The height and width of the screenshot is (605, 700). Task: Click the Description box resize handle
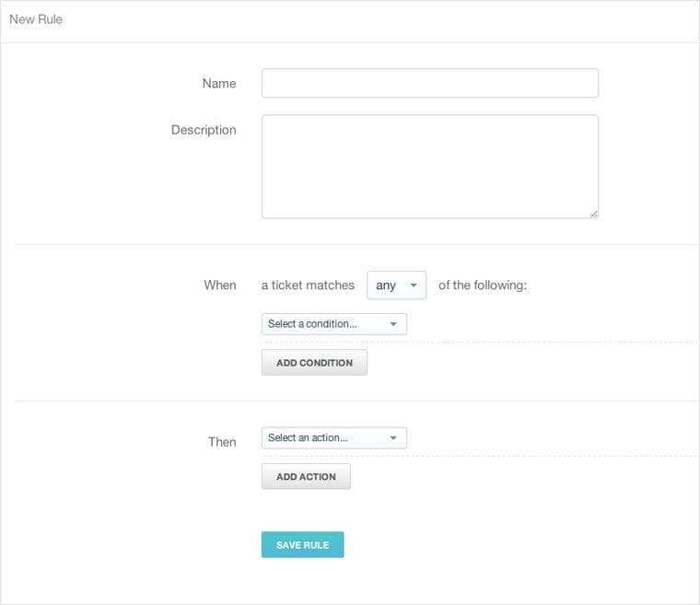click(593, 213)
